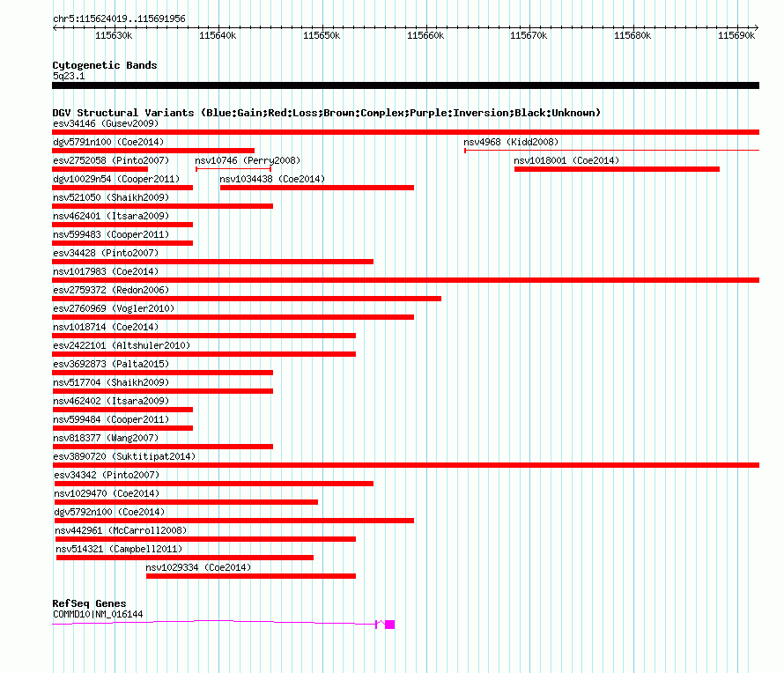Click the dgv5792n100 (Coe2014) label
Viewport: 784px width, 673px height.
coord(109,512)
